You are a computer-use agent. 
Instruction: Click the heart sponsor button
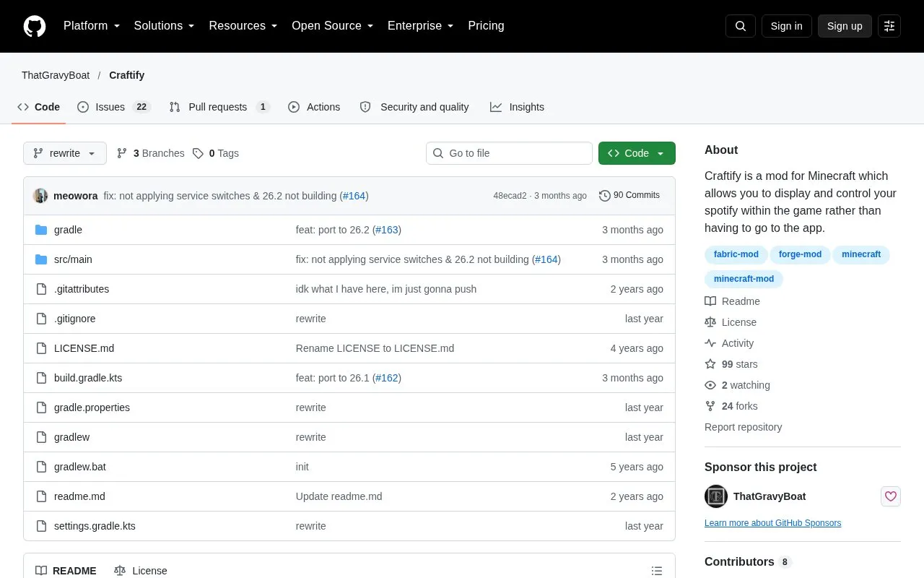[x=891, y=496]
